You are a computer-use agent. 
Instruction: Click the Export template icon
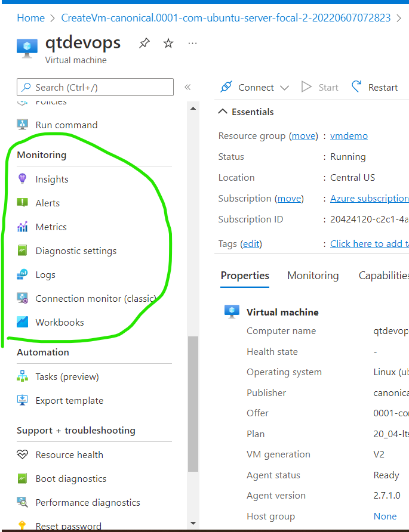23,400
